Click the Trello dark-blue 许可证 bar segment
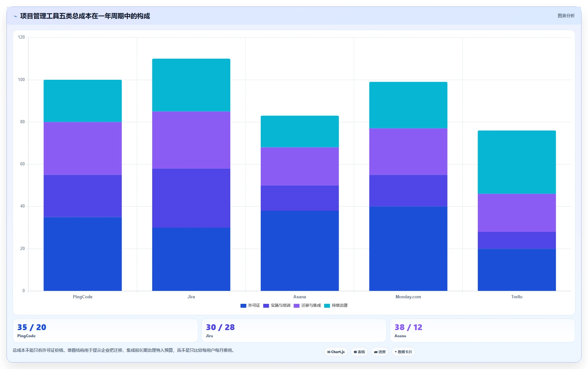This screenshot has width=588, height=369. click(517, 270)
